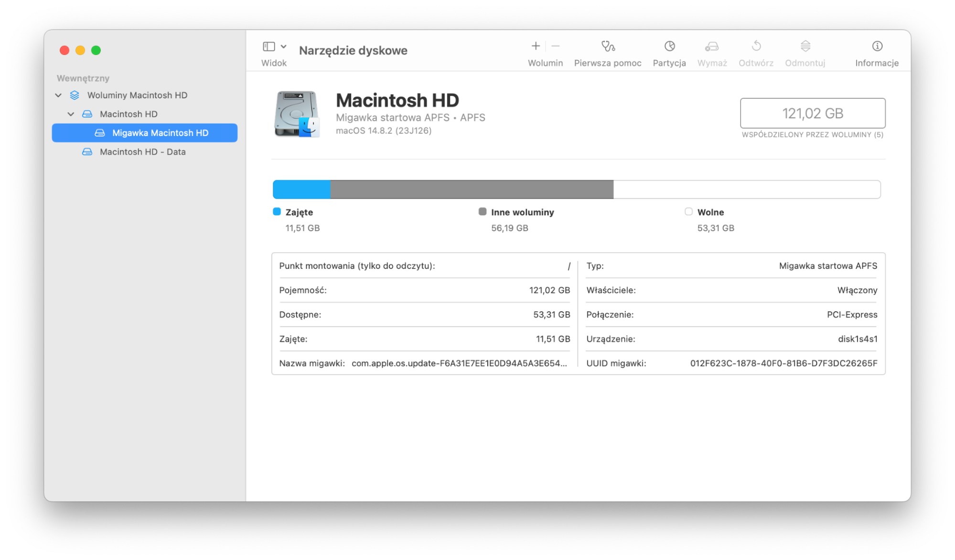This screenshot has height=560, width=955.
Task: Click the Pojemność value 121,02 GB
Action: click(549, 290)
